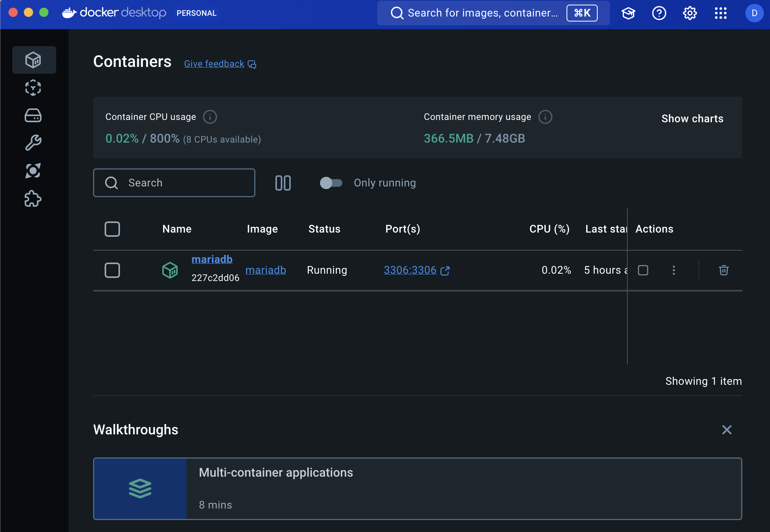Open Docker Scout in sidebar
This screenshot has height=532, width=770.
tap(33, 171)
